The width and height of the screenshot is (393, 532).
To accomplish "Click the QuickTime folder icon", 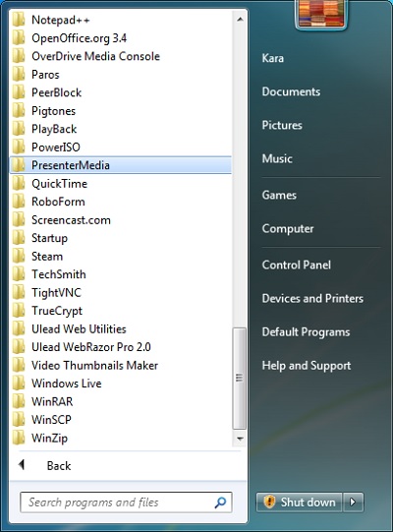I will [19, 184].
